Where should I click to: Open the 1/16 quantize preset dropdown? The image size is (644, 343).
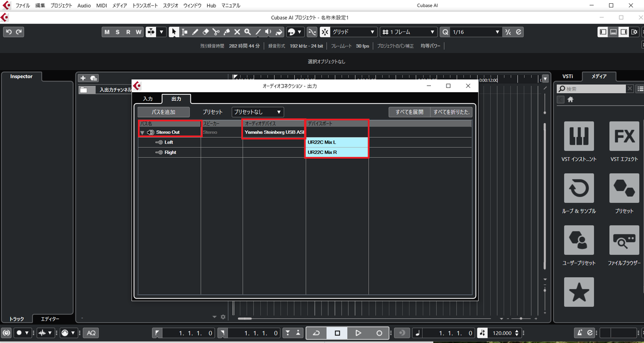pyautogui.click(x=475, y=32)
